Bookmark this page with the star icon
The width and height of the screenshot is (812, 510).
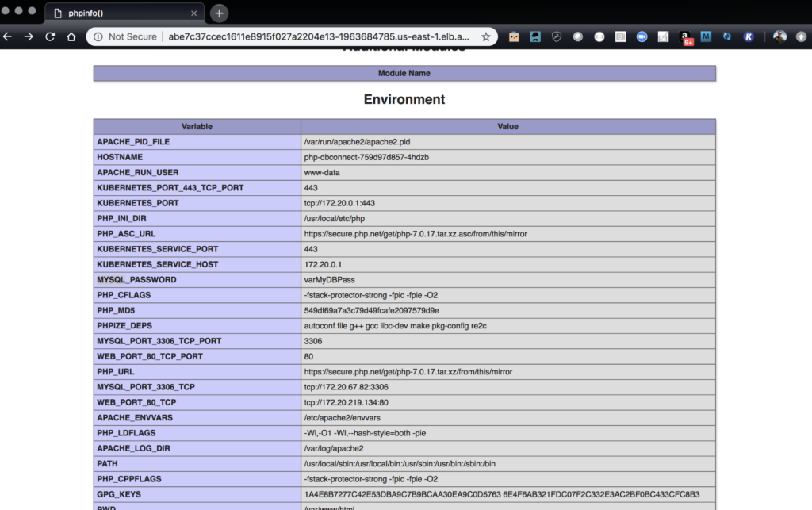(486, 36)
